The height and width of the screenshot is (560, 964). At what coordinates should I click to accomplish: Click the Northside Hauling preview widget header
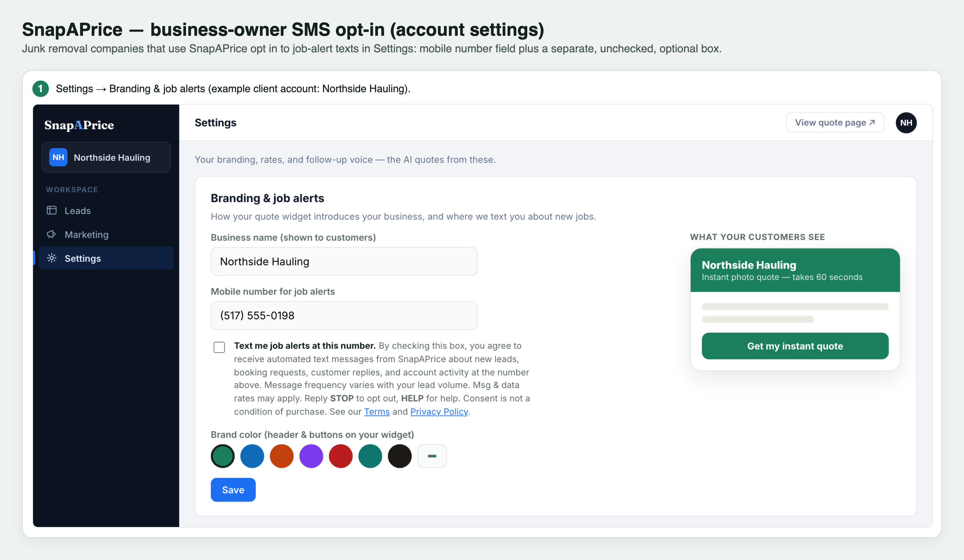[x=795, y=270]
